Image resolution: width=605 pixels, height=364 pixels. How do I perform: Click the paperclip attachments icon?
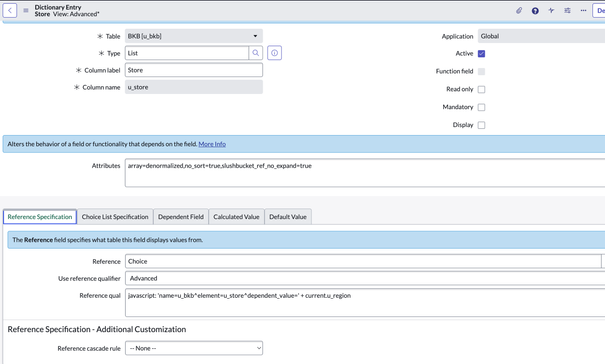point(519,10)
